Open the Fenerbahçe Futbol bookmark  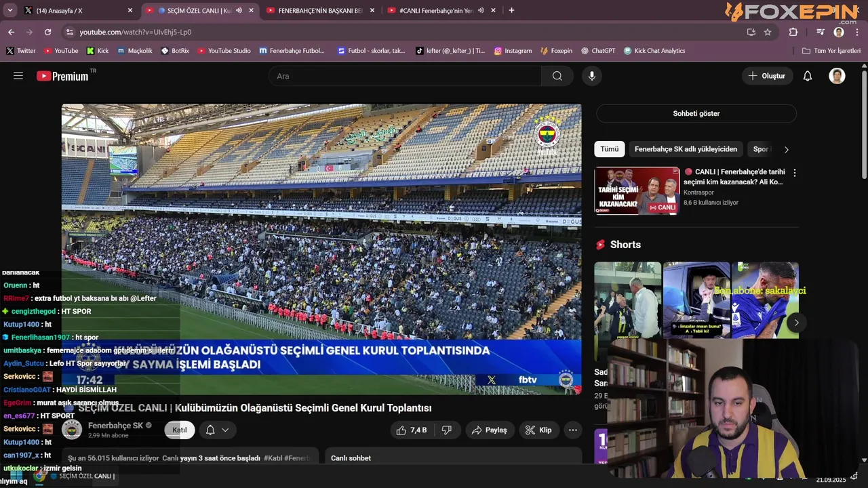click(292, 51)
